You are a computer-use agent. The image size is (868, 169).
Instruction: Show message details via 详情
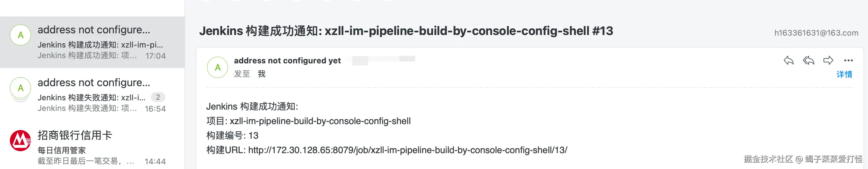(x=844, y=74)
